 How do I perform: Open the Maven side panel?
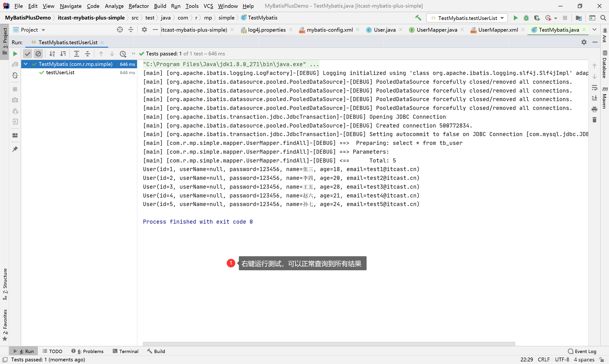point(605,97)
